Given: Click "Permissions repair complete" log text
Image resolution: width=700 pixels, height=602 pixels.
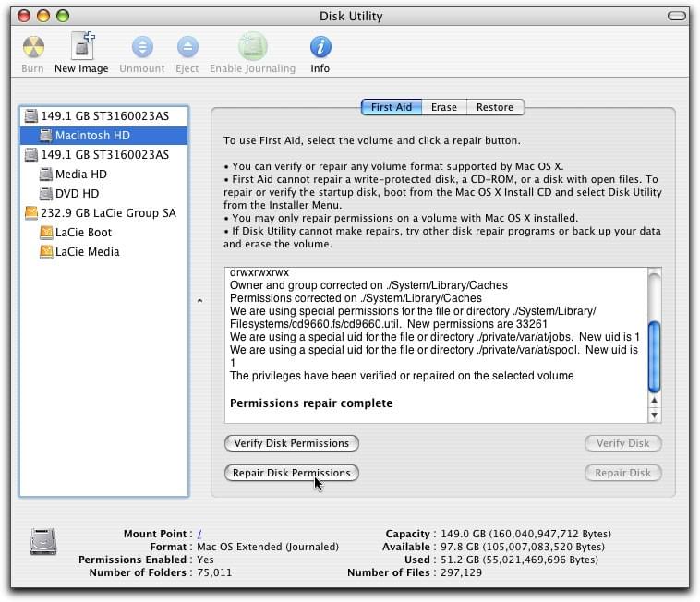Looking at the screenshot, I should [x=311, y=403].
